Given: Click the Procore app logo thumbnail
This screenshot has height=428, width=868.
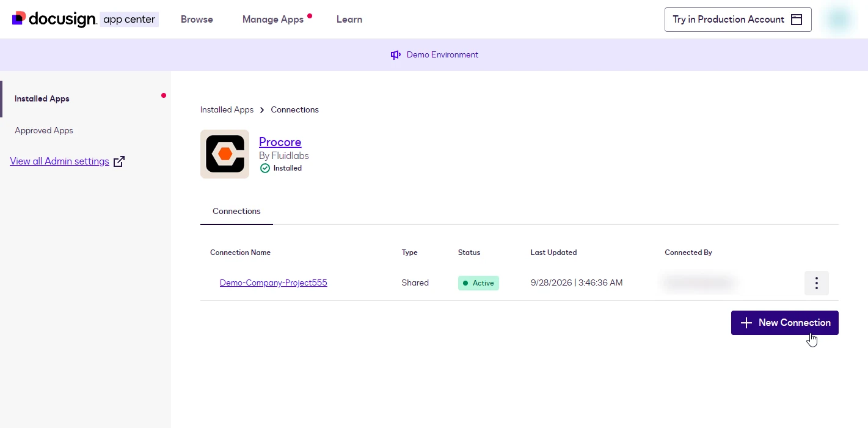Looking at the screenshot, I should (225, 154).
